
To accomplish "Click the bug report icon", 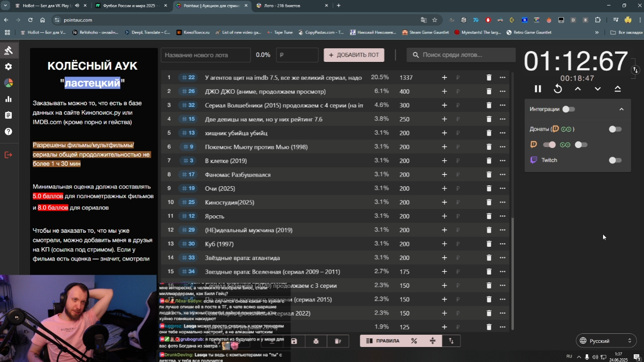I will pos(316,341).
